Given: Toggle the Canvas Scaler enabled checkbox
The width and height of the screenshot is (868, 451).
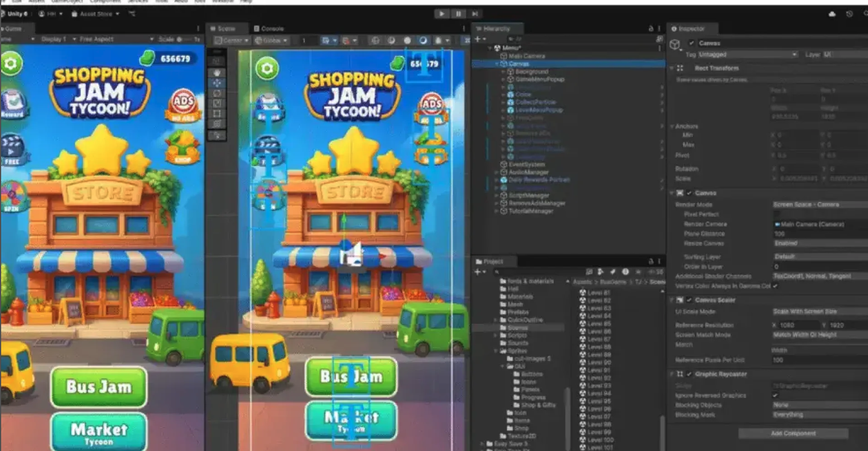Looking at the screenshot, I should pyautogui.click(x=689, y=300).
